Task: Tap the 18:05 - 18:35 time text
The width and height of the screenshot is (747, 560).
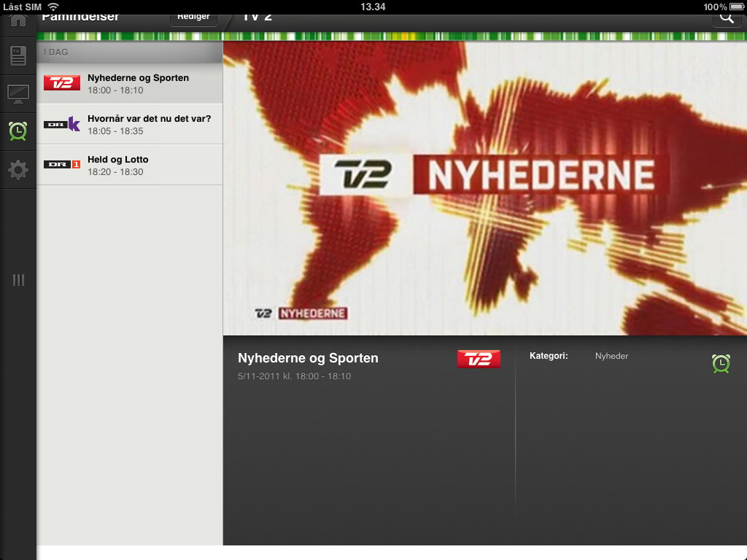Action: pos(115,131)
